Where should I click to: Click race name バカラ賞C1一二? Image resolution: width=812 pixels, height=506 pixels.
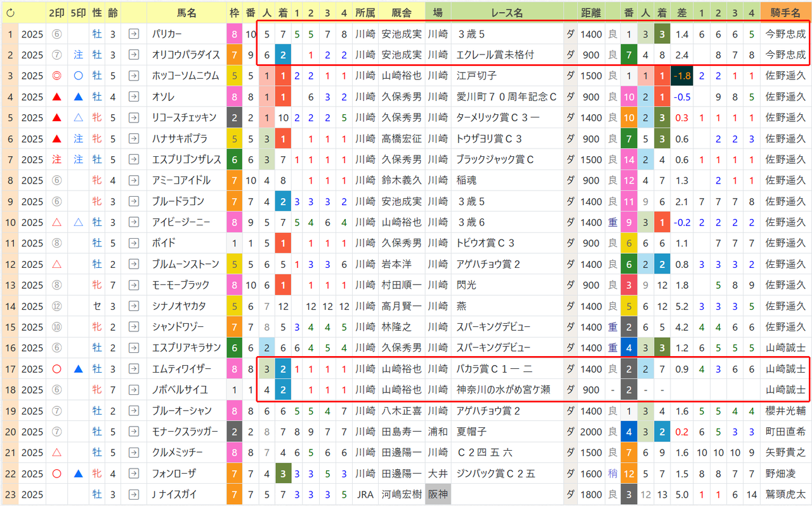(x=494, y=369)
